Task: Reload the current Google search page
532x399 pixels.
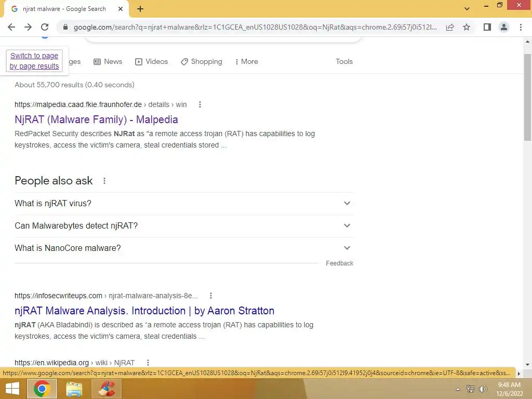Action: [x=45, y=27]
